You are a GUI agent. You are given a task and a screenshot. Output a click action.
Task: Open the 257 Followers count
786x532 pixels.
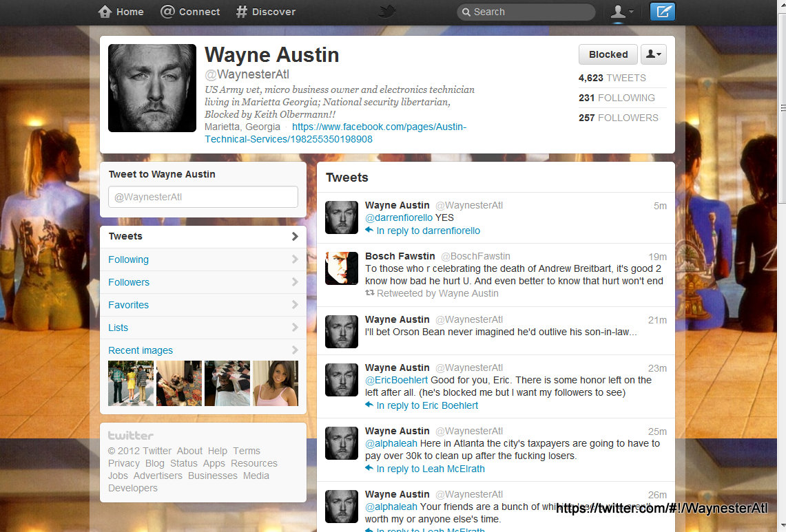pyautogui.click(x=619, y=118)
